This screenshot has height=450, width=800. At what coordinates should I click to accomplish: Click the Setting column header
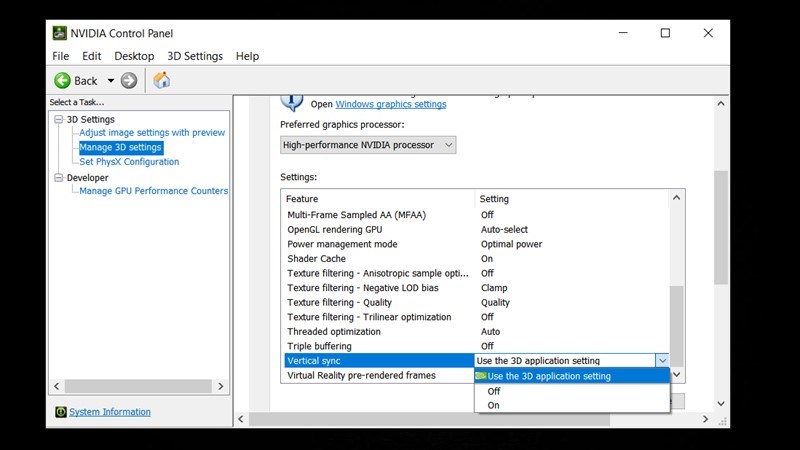(572, 199)
